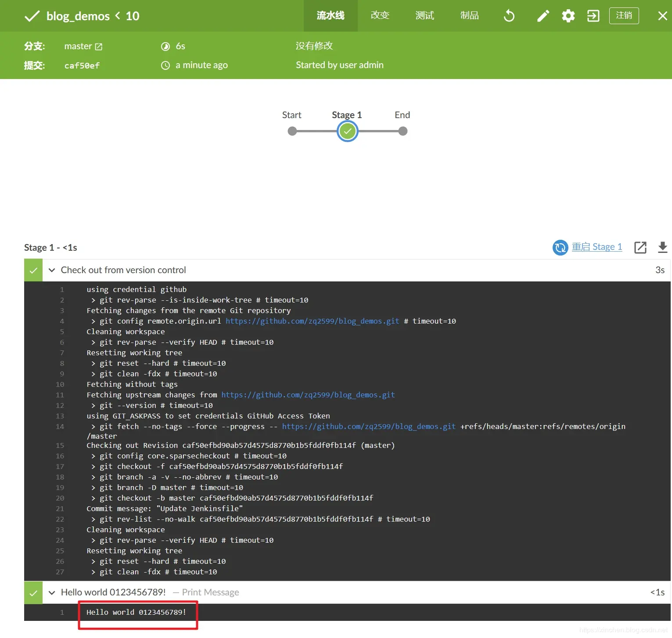Open GitHub URL in log line 4

(x=313, y=321)
